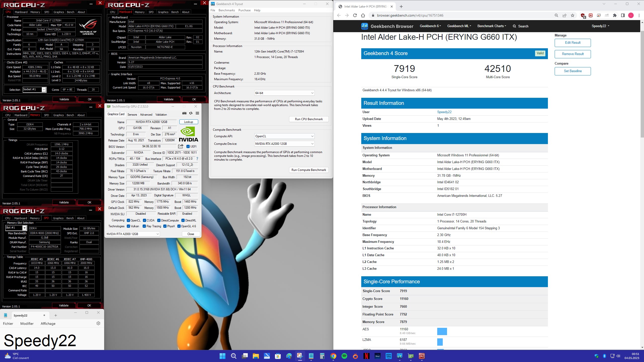This screenshot has width=644, height=362.
Task: Click the red fast-forward extension icon in Chrome
Action: pos(591,15)
